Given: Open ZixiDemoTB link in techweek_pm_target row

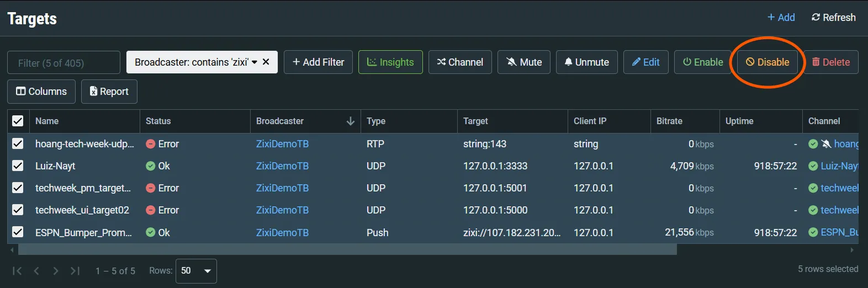Looking at the screenshot, I should (x=282, y=188).
